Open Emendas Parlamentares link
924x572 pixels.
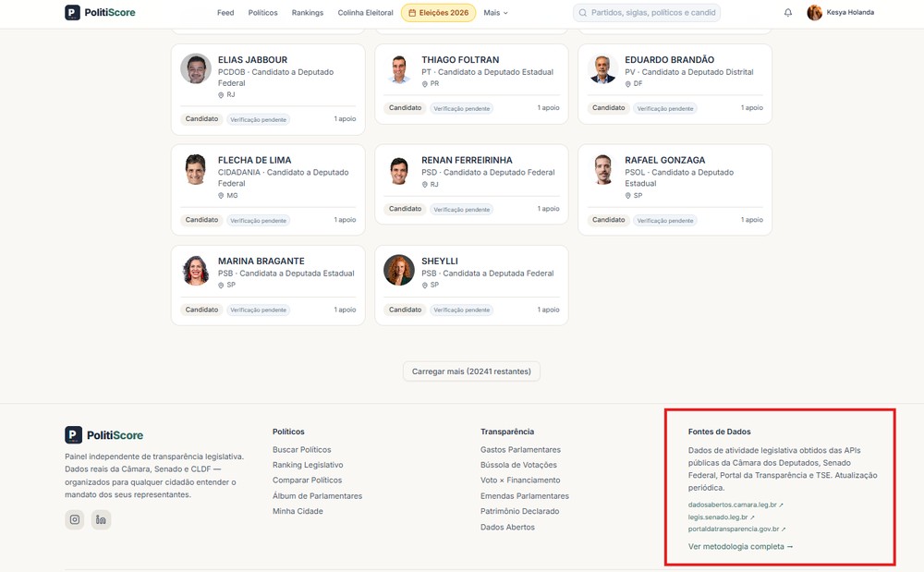[x=525, y=496]
